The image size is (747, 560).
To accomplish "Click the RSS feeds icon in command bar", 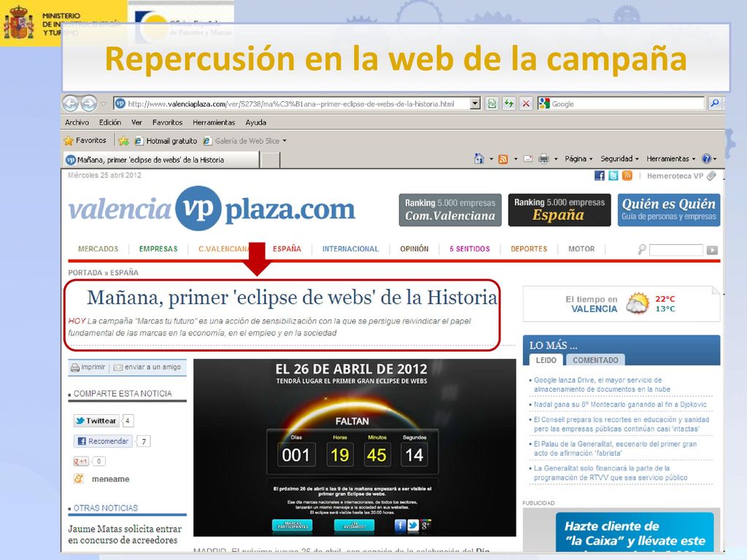I will point(503,159).
